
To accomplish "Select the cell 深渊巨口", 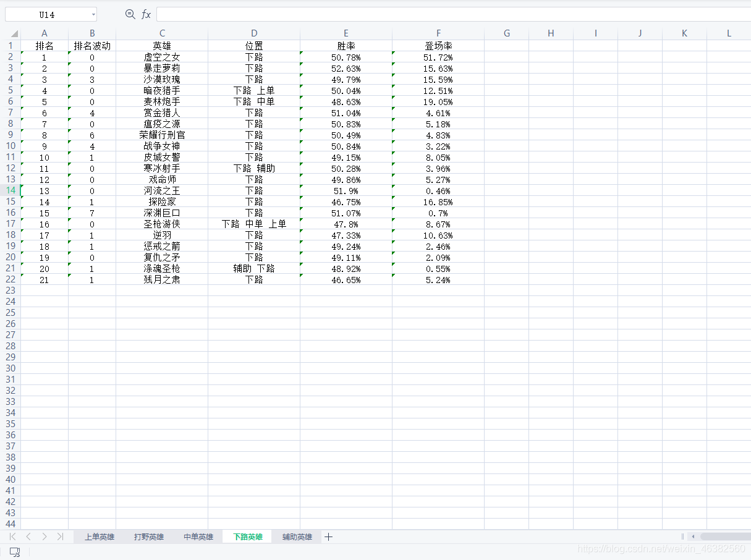I will click(x=162, y=213).
